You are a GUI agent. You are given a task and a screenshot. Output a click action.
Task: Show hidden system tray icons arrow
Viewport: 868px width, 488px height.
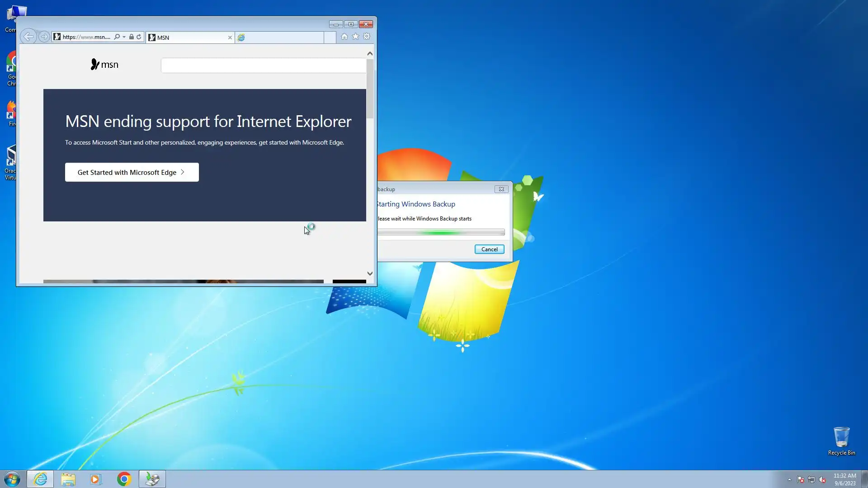(789, 479)
